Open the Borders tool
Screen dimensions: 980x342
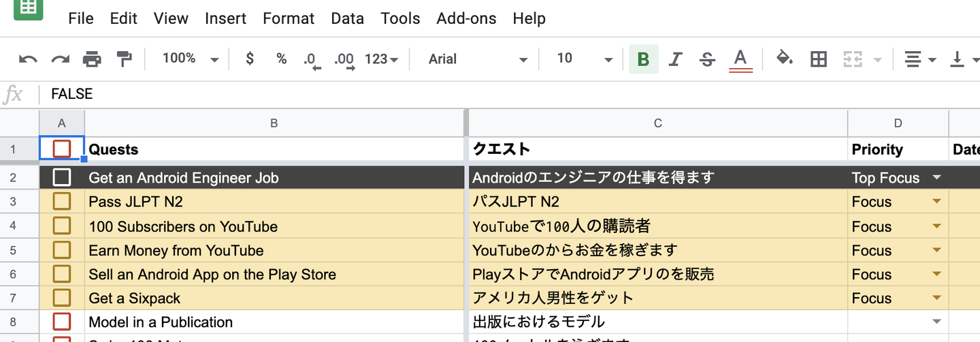pos(819,59)
